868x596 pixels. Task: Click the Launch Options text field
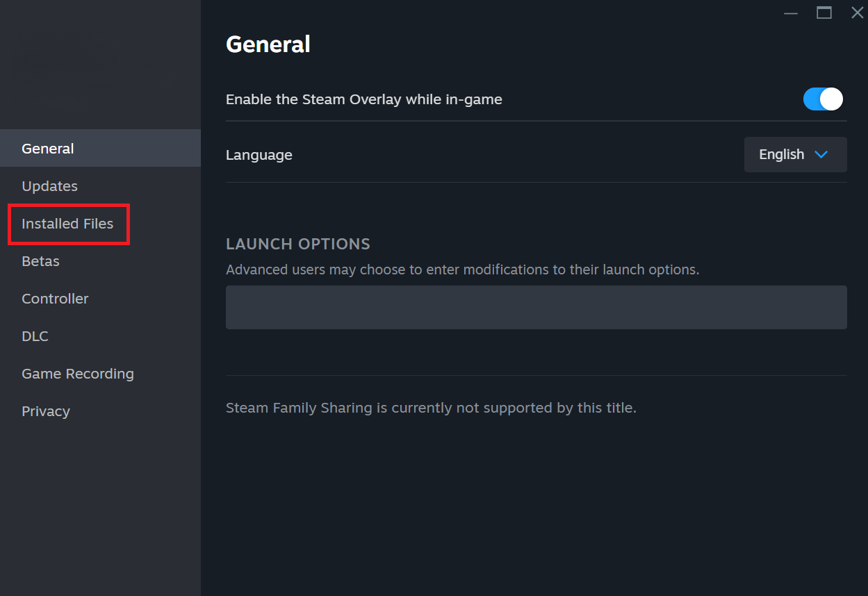(536, 307)
